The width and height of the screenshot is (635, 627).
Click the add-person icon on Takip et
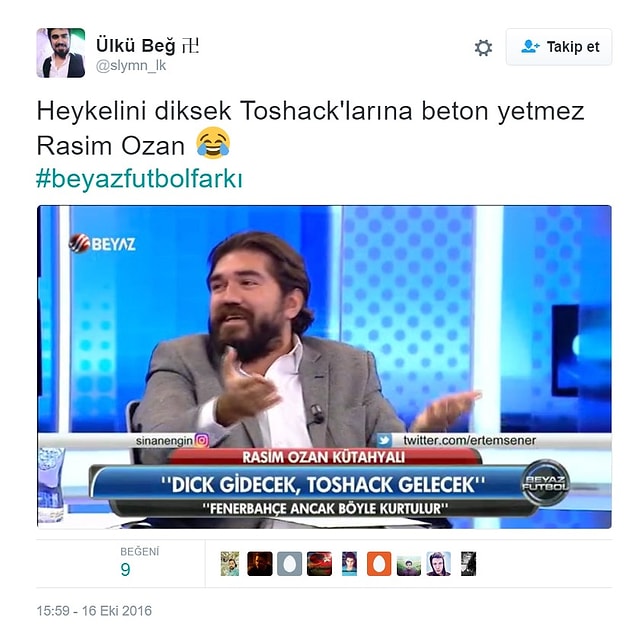click(530, 47)
